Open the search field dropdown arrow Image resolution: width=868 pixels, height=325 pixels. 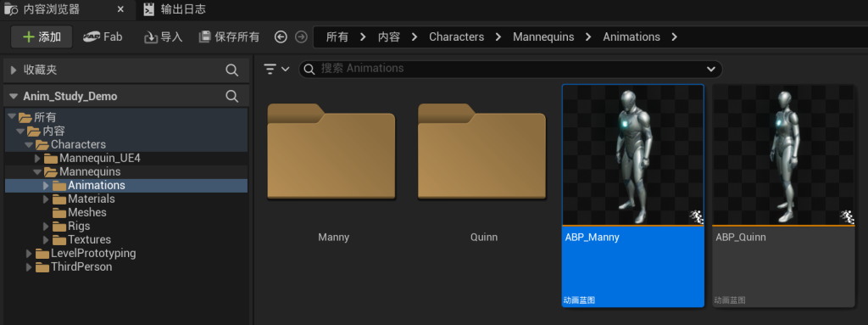pos(711,69)
